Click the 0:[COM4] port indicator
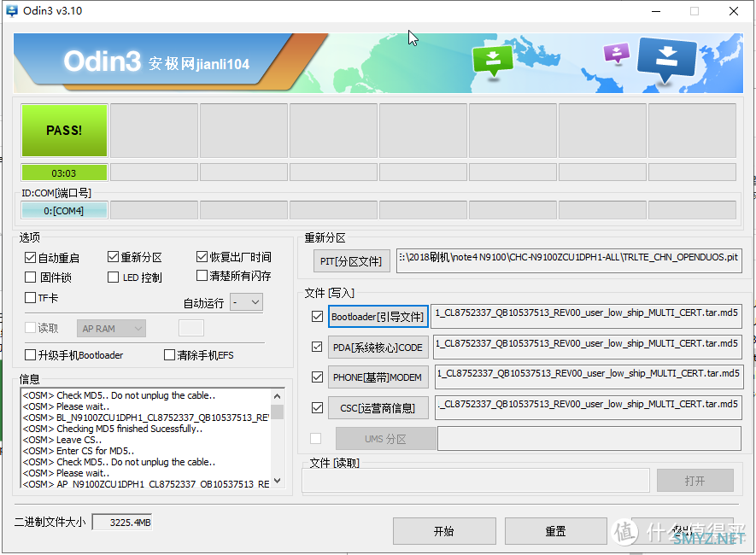 click(x=64, y=211)
